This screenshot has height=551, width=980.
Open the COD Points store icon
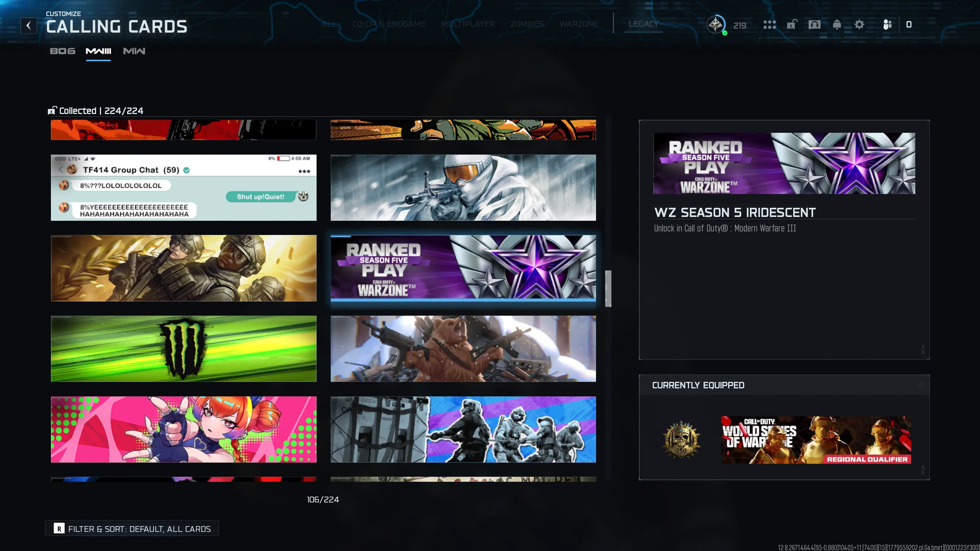(x=887, y=25)
